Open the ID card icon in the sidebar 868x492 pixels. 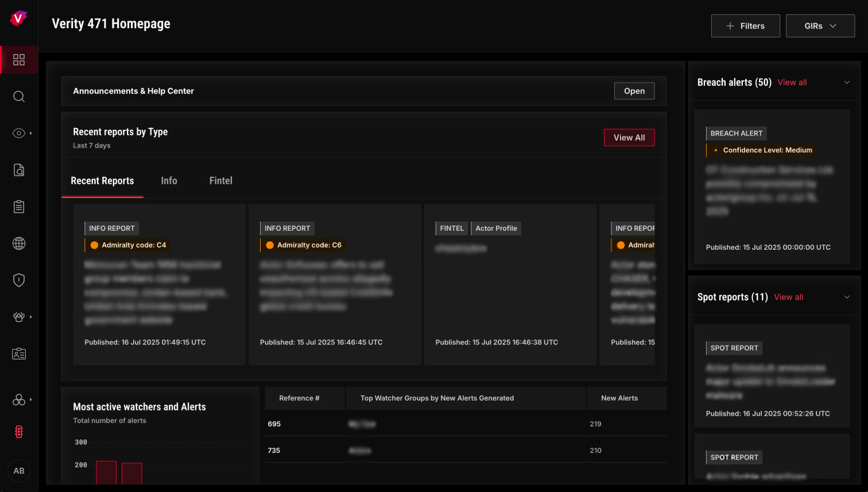[x=19, y=354]
